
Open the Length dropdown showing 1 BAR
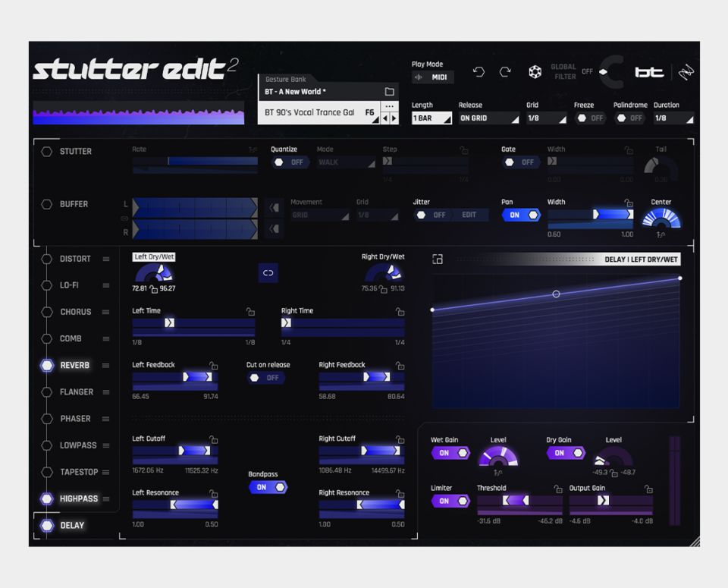click(x=431, y=118)
